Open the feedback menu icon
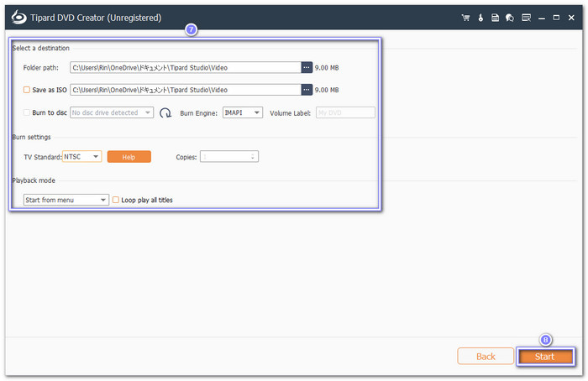 tap(526, 18)
